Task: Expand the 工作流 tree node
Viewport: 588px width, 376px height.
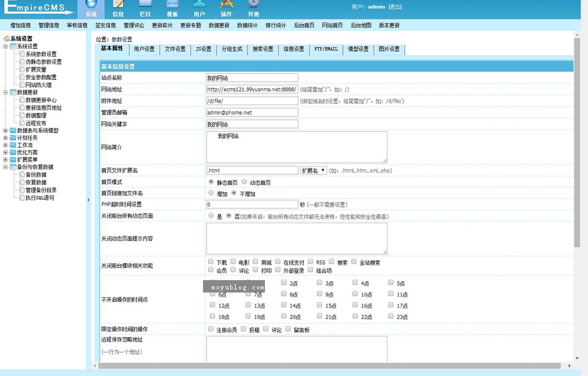Action: pyautogui.click(x=5, y=145)
